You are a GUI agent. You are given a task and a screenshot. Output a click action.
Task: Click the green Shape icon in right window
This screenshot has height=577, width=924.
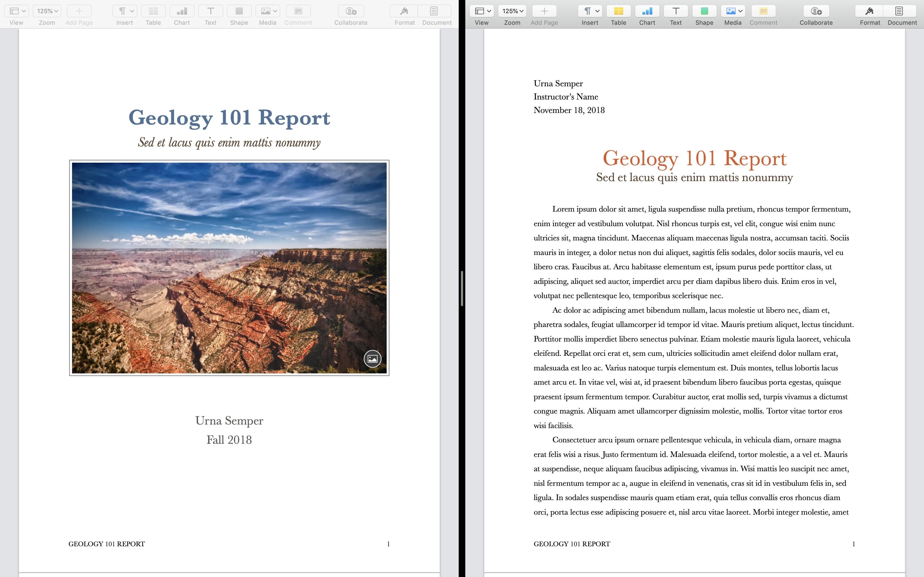point(704,12)
